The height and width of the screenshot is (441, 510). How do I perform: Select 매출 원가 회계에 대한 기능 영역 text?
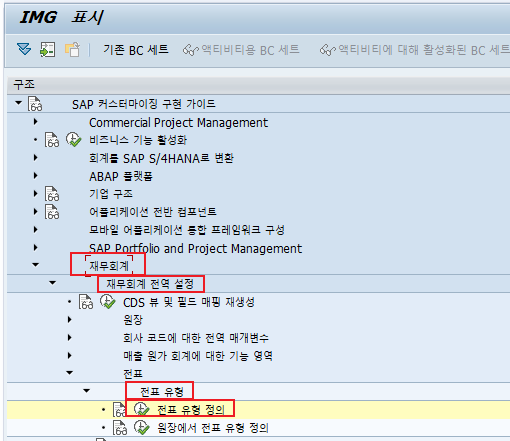[198, 356]
